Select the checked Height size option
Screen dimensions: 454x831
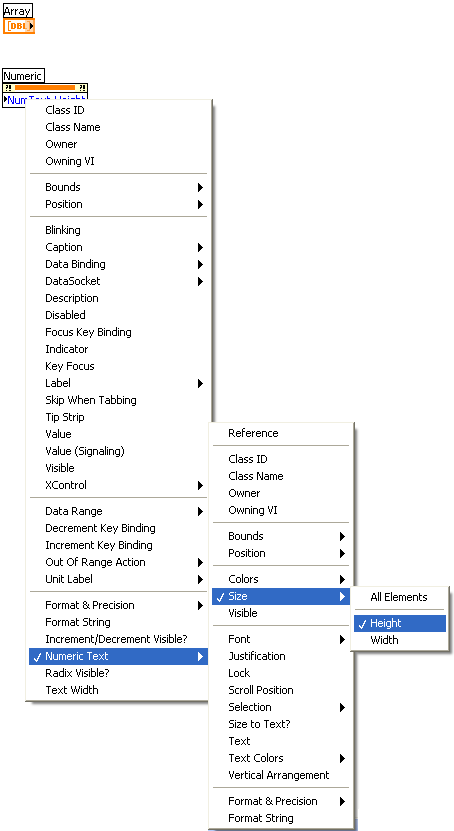tap(400, 623)
